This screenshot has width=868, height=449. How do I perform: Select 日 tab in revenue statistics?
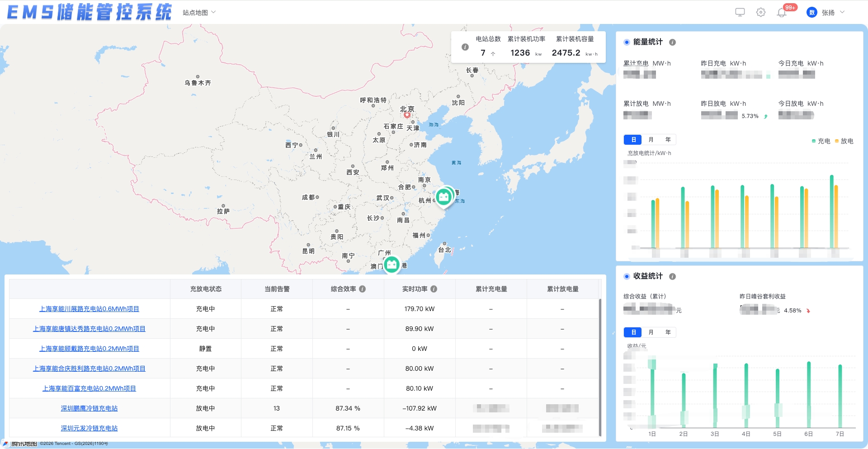pos(633,332)
